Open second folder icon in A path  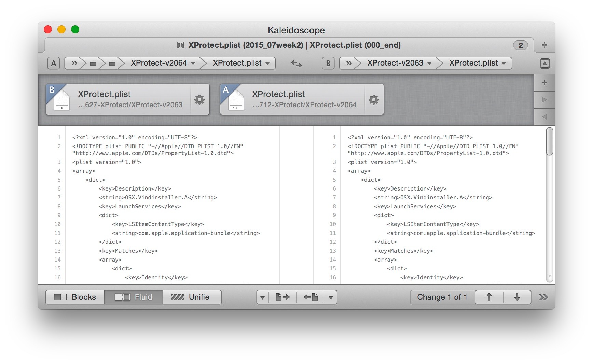(x=112, y=63)
